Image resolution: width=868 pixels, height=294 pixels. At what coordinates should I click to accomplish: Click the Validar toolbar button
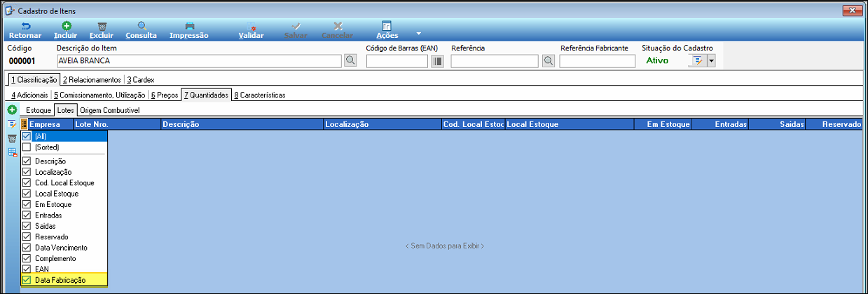[x=252, y=30]
